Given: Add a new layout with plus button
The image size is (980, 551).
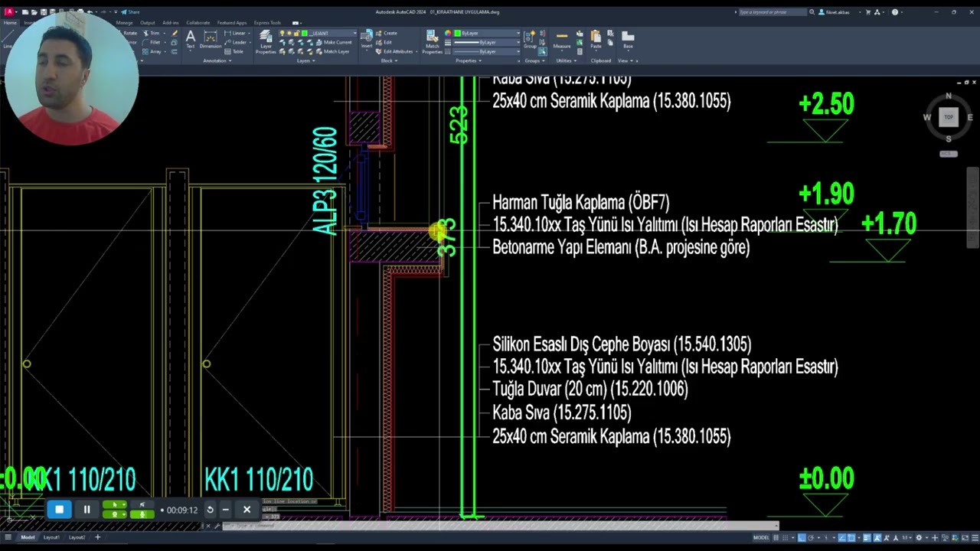Looking at the screenshot, I should (97, 537).
